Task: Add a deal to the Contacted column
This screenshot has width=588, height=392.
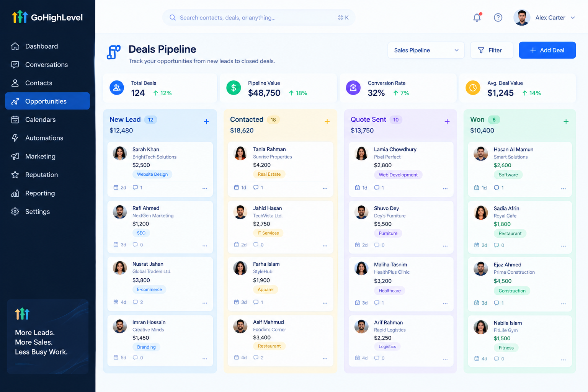Action: (x=327, y=122)
